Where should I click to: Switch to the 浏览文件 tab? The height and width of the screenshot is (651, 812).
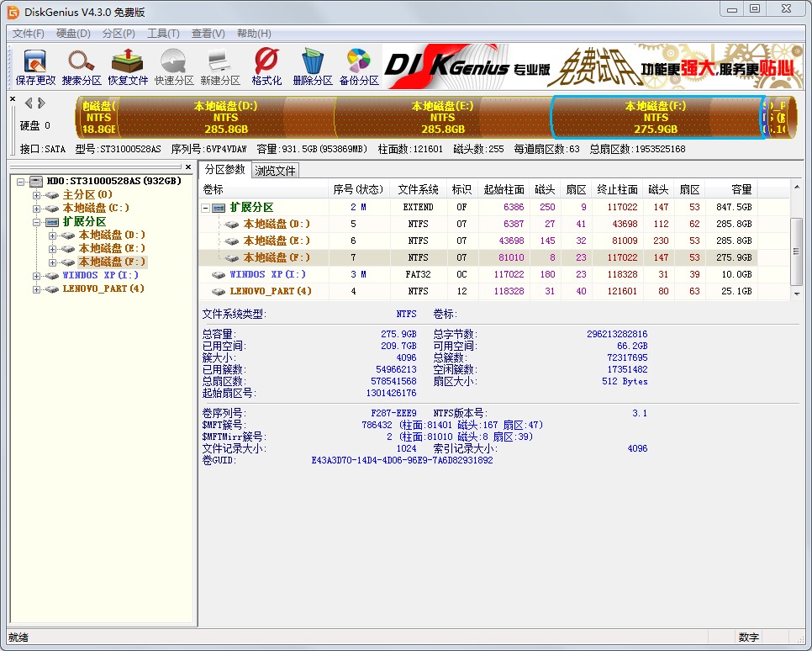point(275,171)
